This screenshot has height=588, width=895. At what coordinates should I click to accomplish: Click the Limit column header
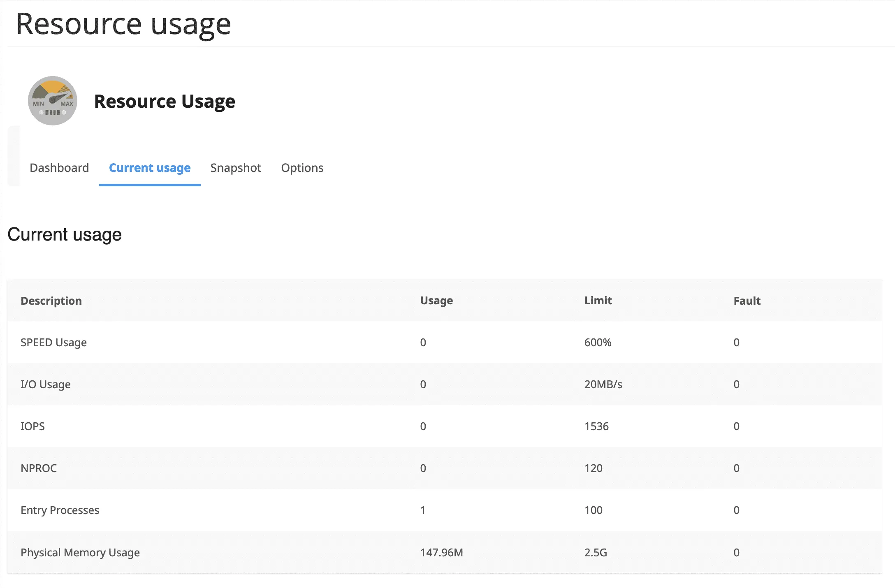point(598,301)
